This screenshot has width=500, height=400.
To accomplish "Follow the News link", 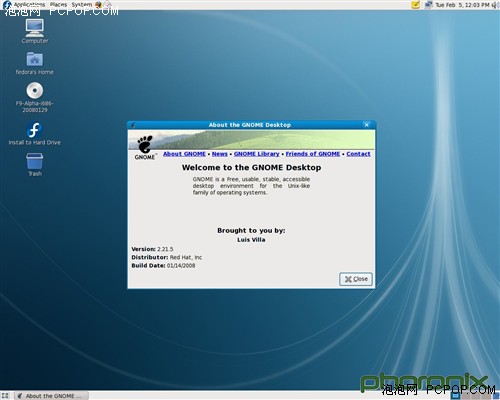I will pos(220,154).
